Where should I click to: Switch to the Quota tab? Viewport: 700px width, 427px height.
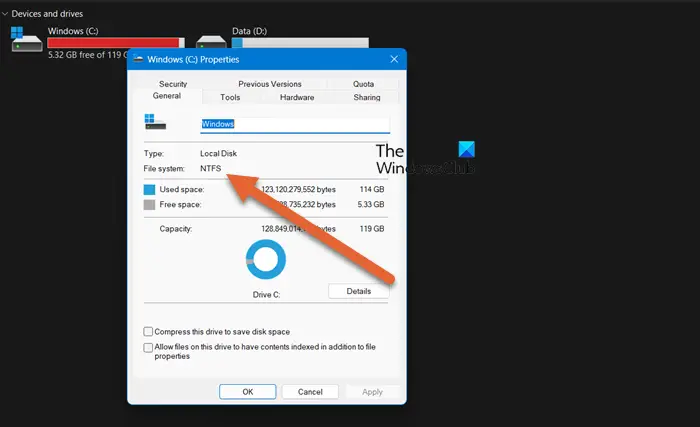363,84
